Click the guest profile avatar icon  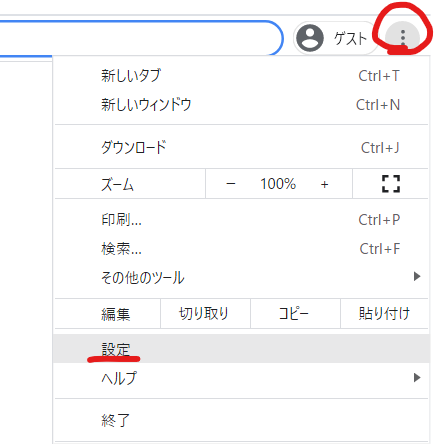[x=310, y=38]
